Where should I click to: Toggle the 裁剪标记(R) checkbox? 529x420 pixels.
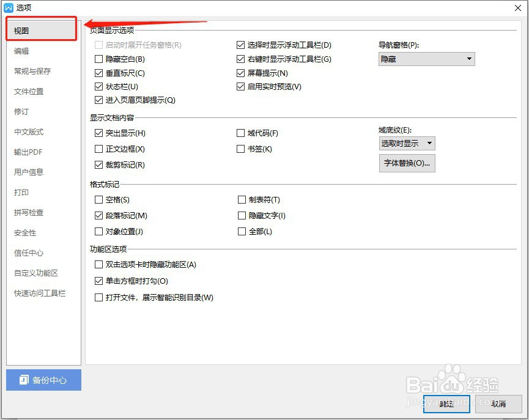click(98, 164)
